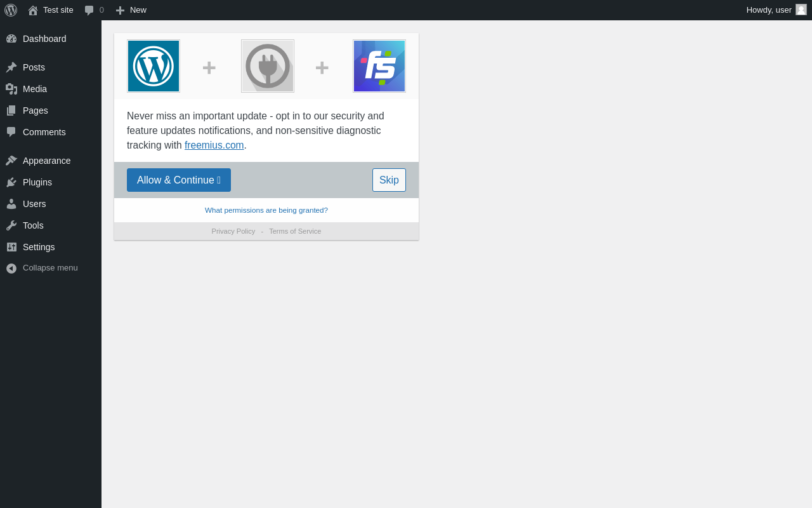The height and width of the screenshot is (508, 812).
Task: Open the Dashboard menu item
Action: (x=51, y=39)
